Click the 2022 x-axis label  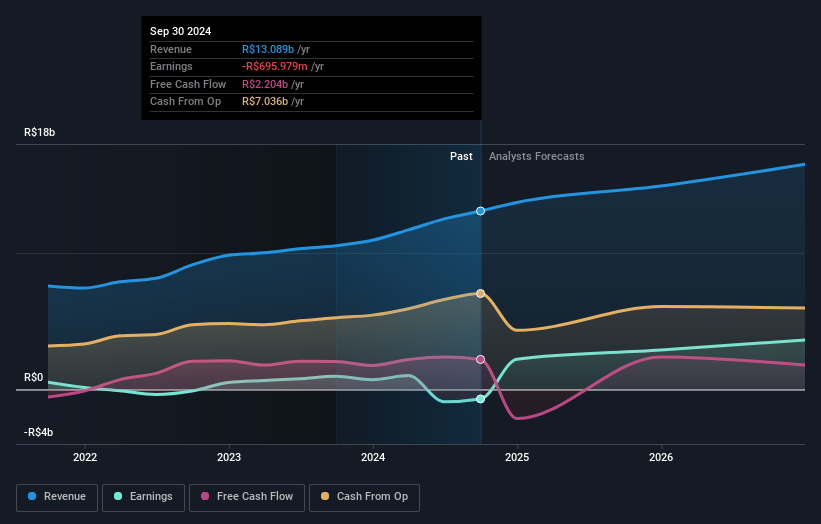coord(85,457)
